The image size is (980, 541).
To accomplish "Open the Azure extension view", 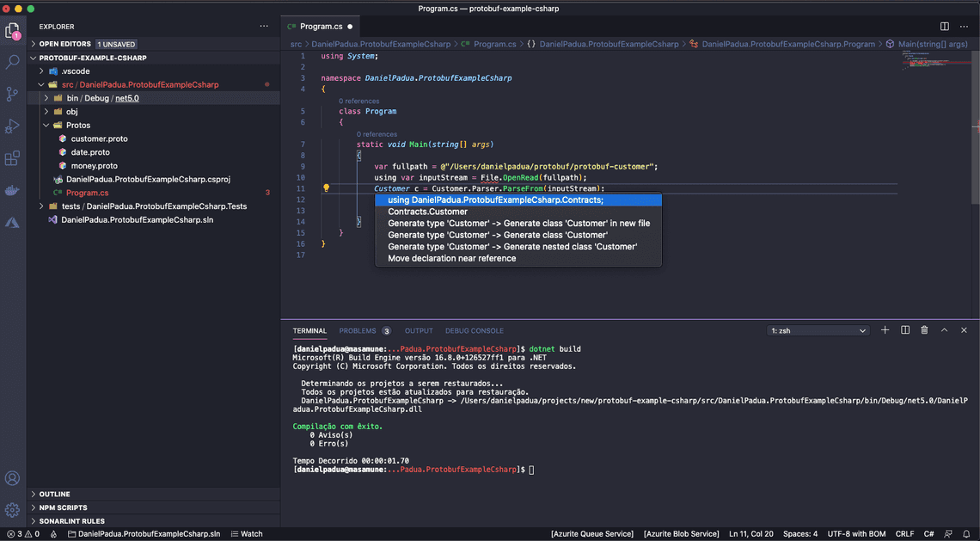I will (12, 222).
